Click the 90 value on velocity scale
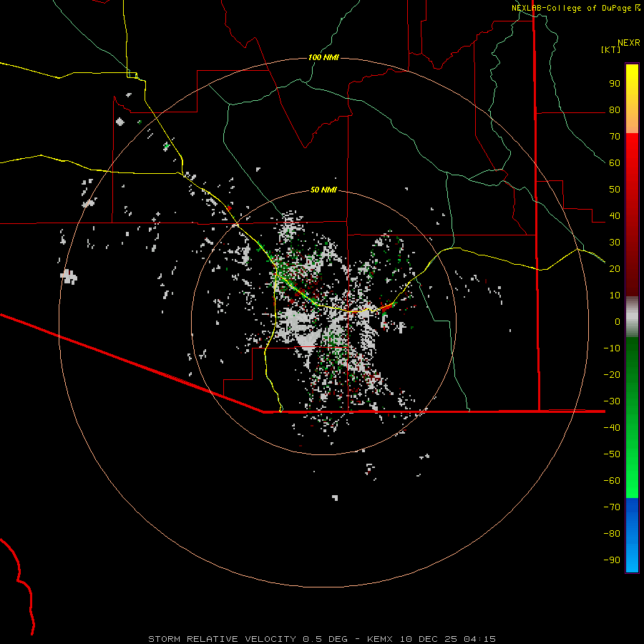 point(615,84)
